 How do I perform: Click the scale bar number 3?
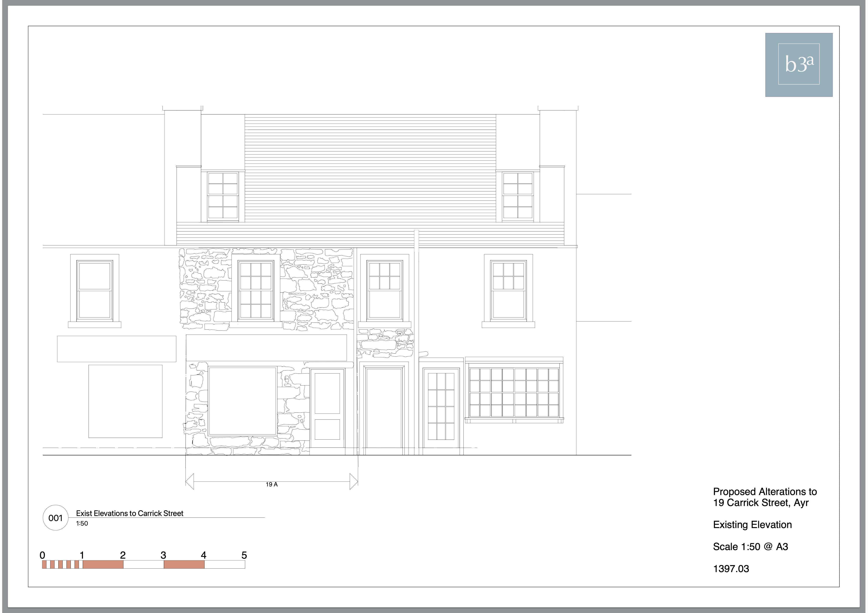tap(163, 555)
